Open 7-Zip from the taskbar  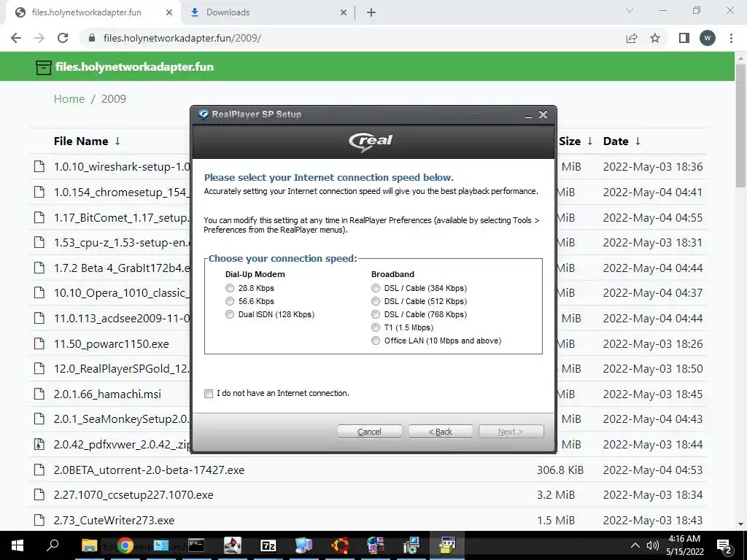pyautogui.click(x=268, y=545)
